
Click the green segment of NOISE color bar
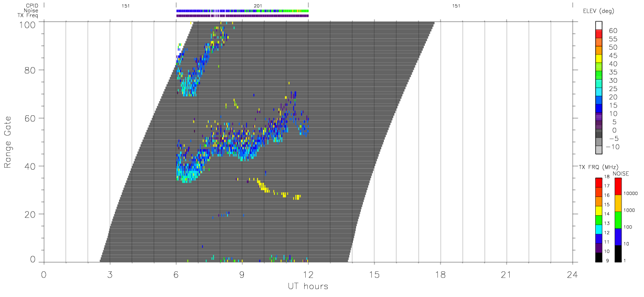tap(618, 220)
